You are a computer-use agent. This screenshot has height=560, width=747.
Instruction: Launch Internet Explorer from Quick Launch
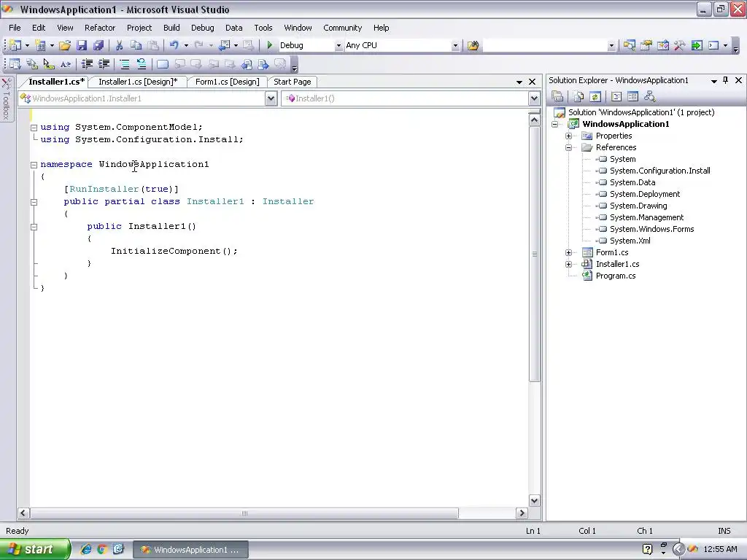click(86, 549)
